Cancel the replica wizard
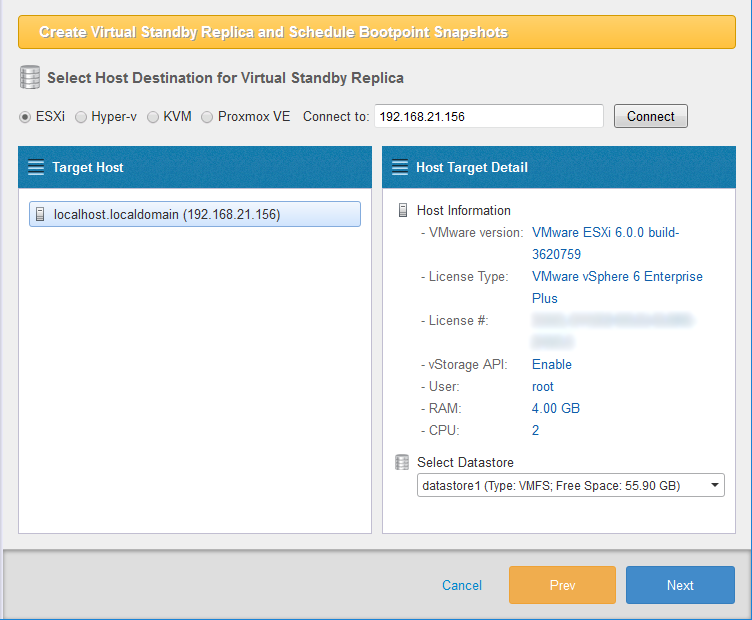Image resolution: width=752 pixels, height=620 pixels. click(462, 585)
